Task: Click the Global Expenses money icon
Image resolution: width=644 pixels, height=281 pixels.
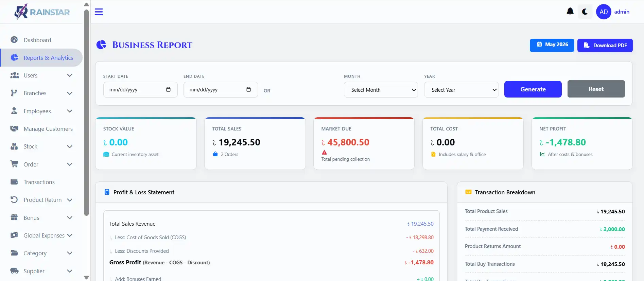Action: (14, 235)
